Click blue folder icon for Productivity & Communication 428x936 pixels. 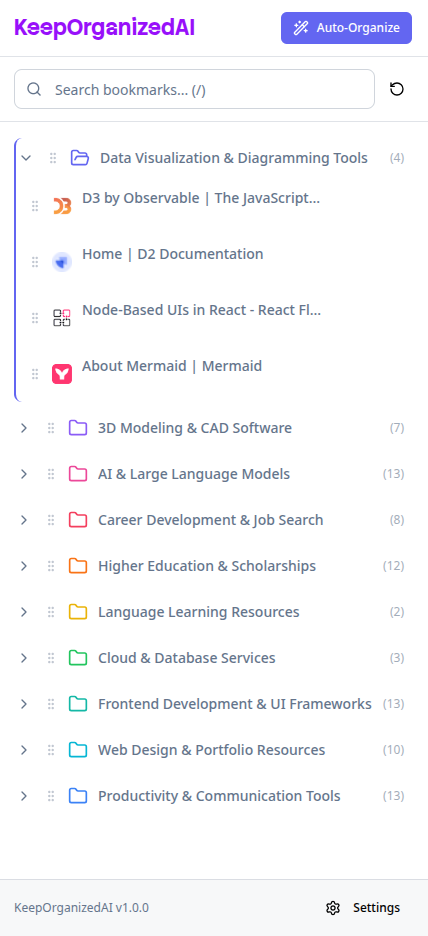[x=78, y=796]
